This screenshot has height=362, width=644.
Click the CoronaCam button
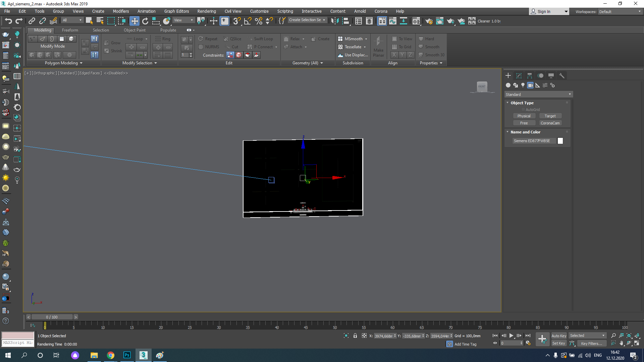click(550, 123)
